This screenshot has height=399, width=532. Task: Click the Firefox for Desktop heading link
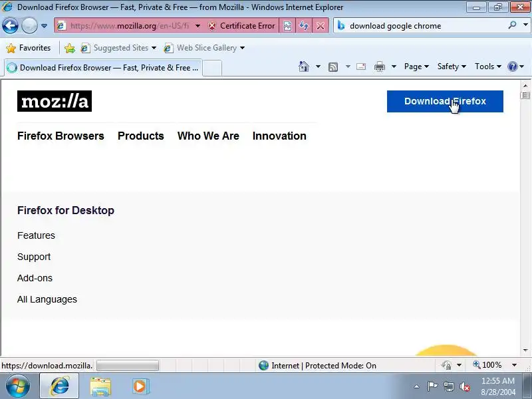(66, 210)
